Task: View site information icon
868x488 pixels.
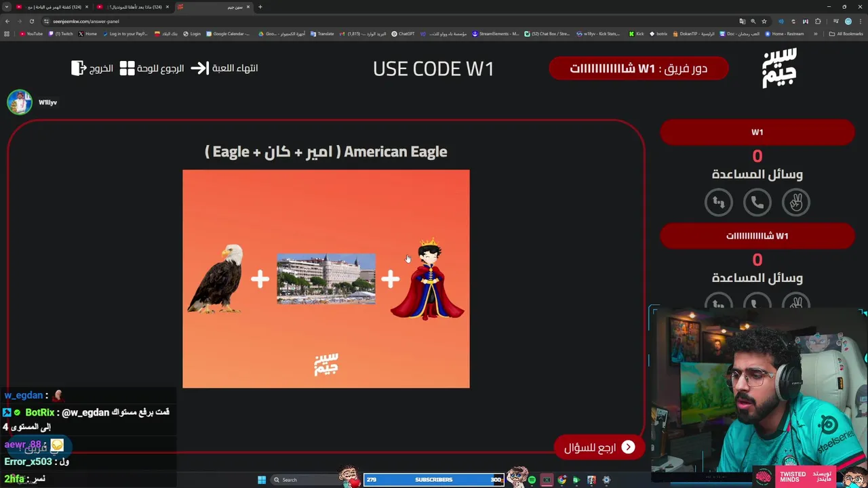Action: point(46,21)
